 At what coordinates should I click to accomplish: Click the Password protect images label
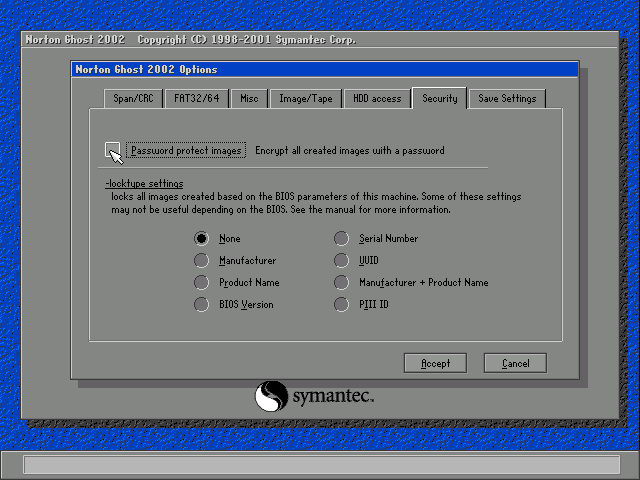point(186,150)
